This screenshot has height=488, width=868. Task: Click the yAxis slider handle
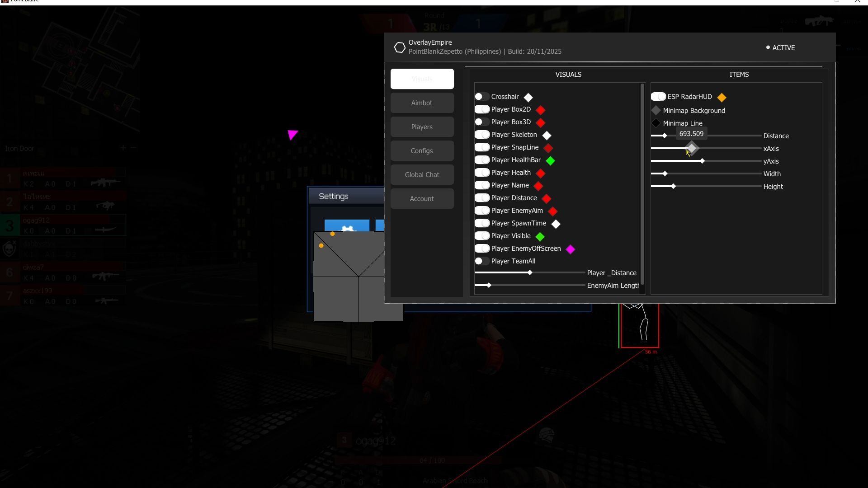pyautogui.click(x=702, y=161)
